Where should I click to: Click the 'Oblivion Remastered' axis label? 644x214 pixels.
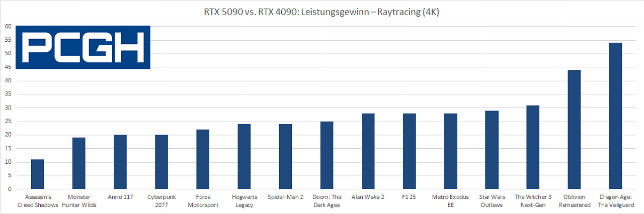pyautogui.click(x=574, y=200)
